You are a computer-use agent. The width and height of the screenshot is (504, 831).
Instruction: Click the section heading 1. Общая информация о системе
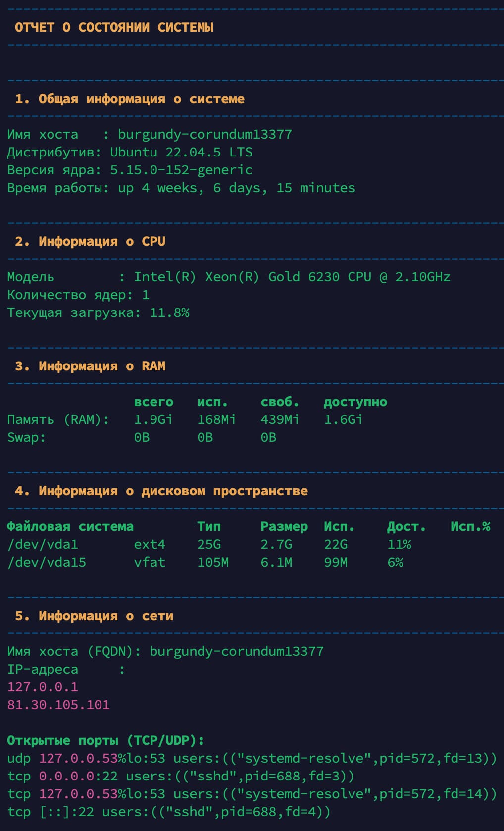tap(129, 99)
